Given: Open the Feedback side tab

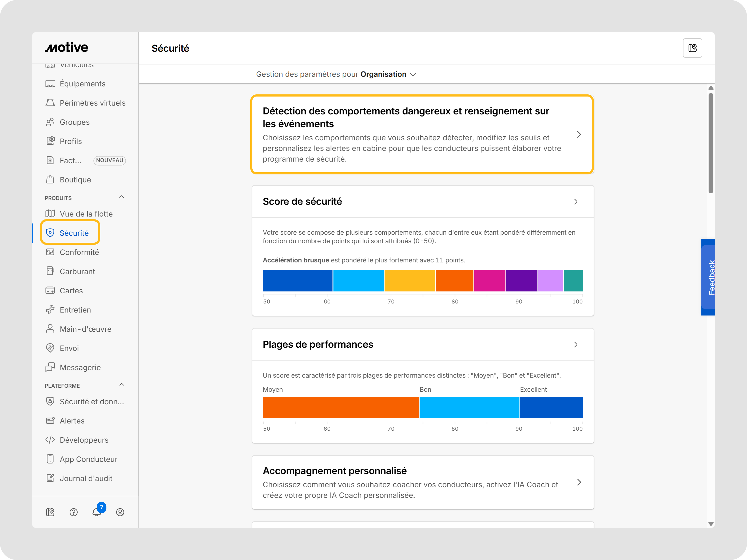Looking at the screenshot, I should (709, 277).
